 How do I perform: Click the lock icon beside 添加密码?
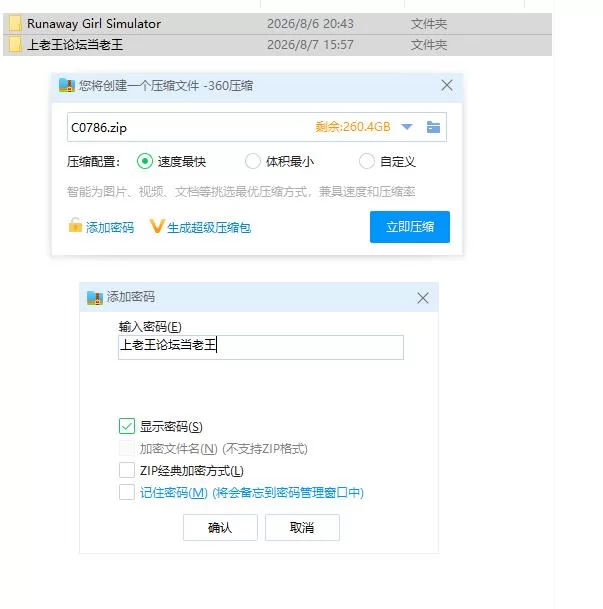pos(75,225)
